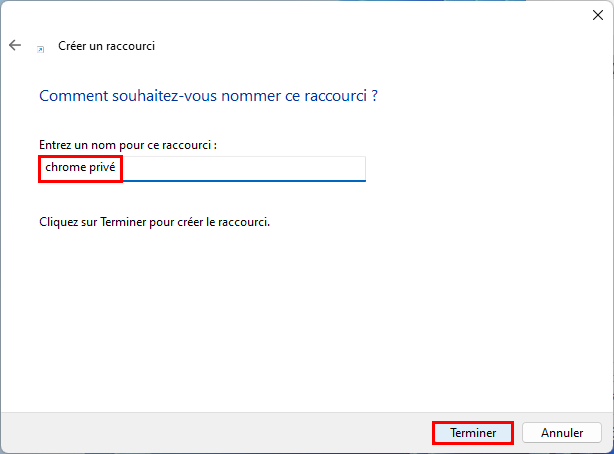Click the Comment souhaitez-vous nommer heading
The height and width of the screenshot is (454, 614).
tap(208, 96)
